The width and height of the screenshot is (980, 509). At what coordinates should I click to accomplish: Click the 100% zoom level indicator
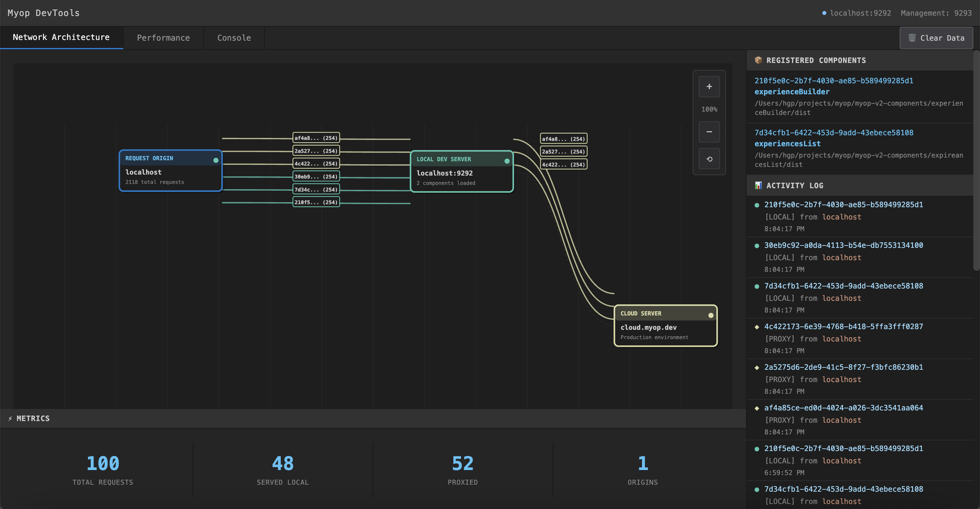(x=709, y=109)
